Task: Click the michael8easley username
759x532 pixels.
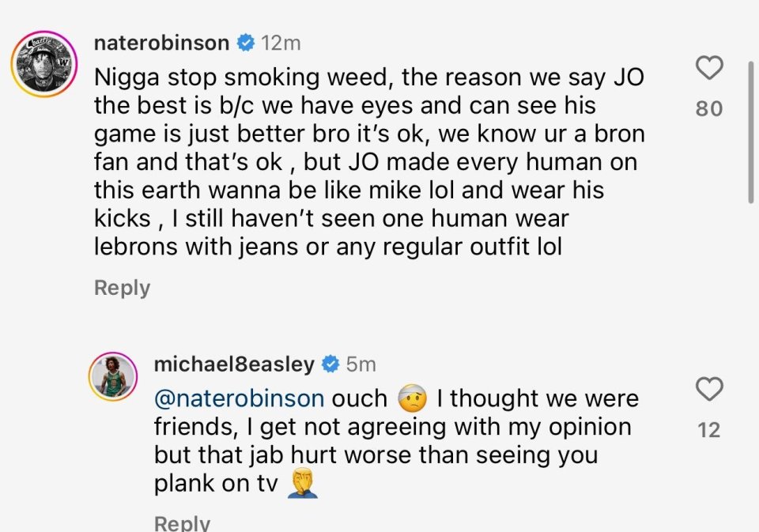Action: pyautogui.click(x=234, y=364)
